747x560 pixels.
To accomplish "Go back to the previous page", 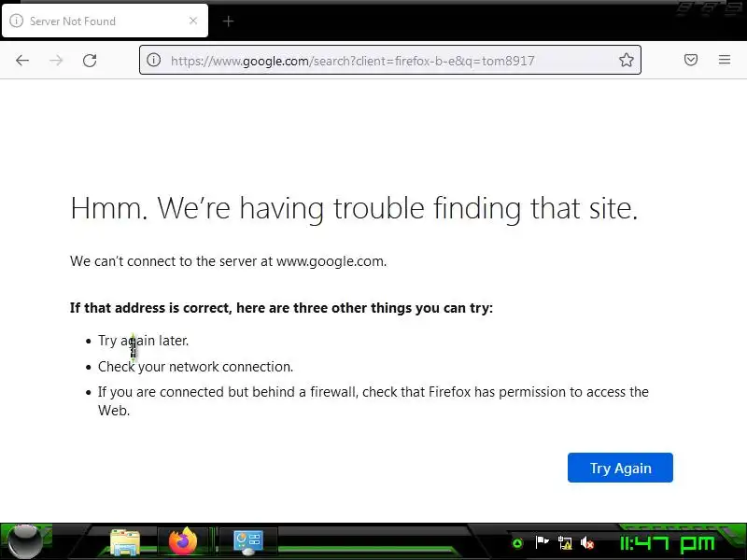I will [22, 61].
